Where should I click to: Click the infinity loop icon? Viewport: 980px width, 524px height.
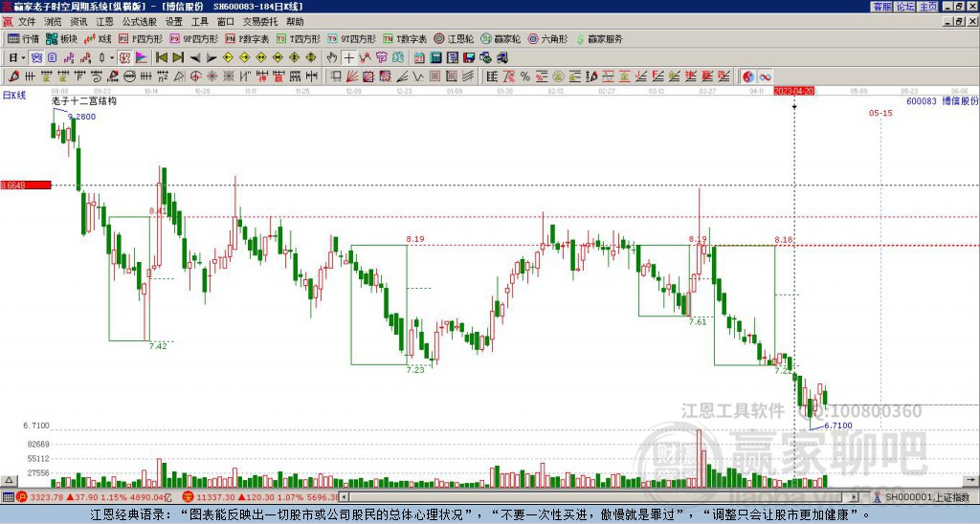pos(765,76)
